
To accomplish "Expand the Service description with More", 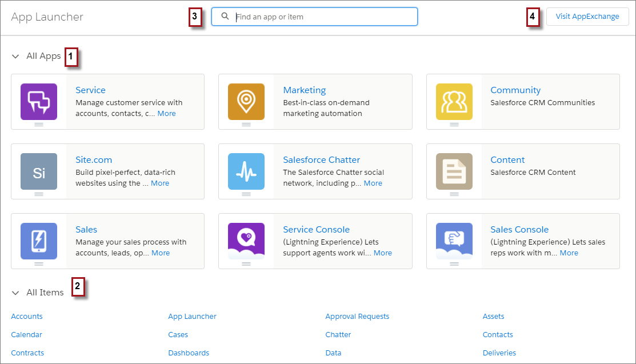I will tap(167, 114).
